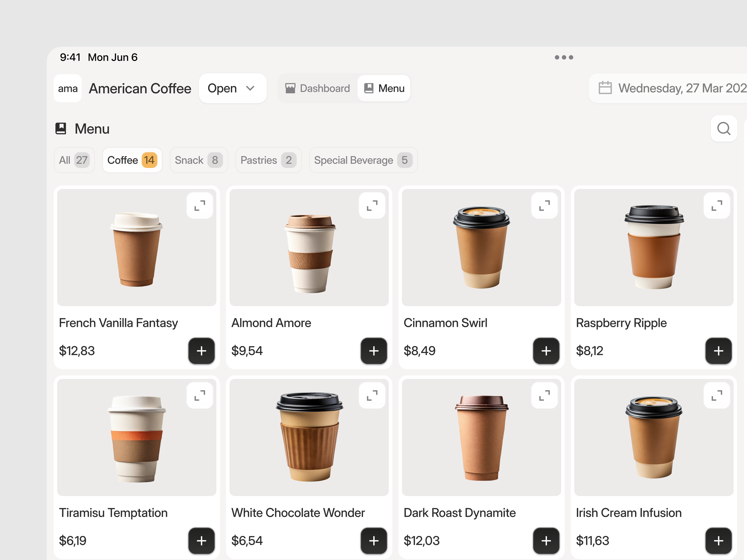Show the All items filter
Viewport: 747px width, 560px height.
click(x=74, y=160)
